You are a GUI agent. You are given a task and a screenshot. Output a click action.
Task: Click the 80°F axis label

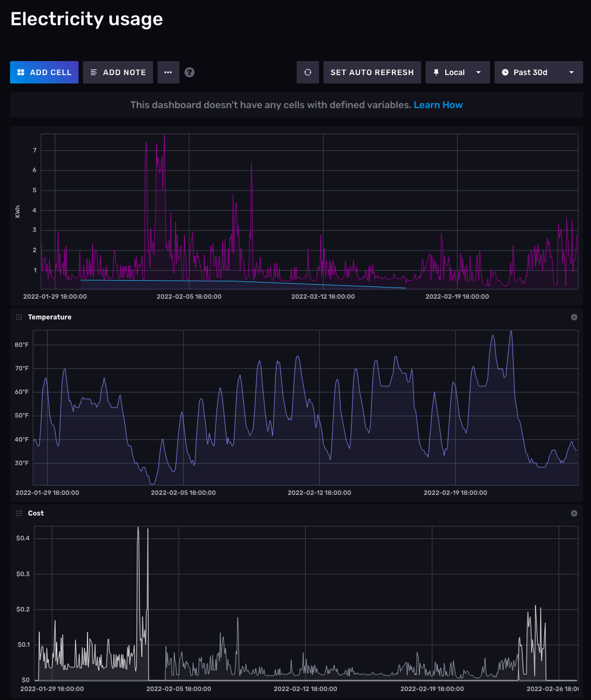tap(22, 345)
